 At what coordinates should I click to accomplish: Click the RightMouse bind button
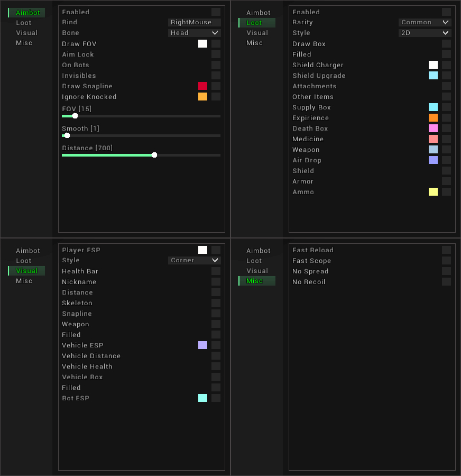point(195,22)
